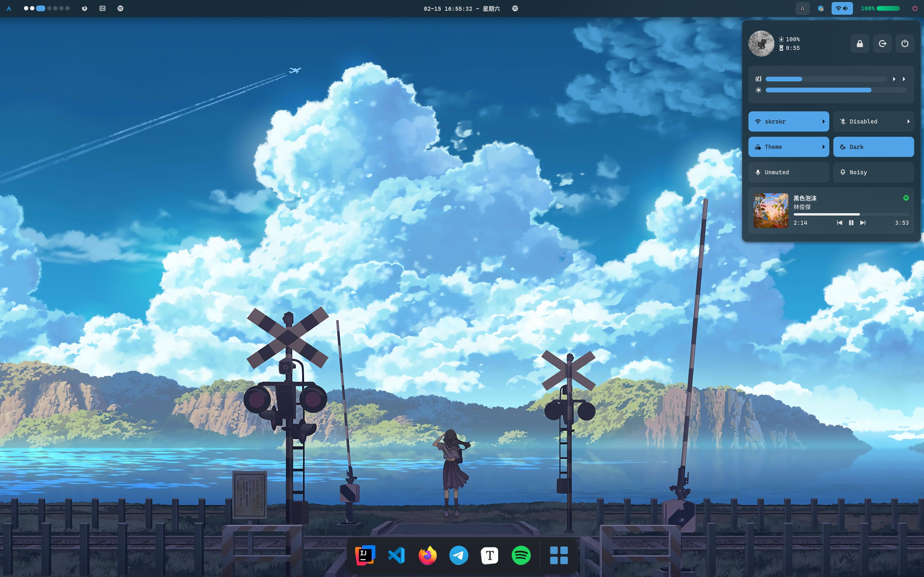The image size is (924, 577).
Task: Toggle the Noisy notifications button
Action: coord(873,172)
